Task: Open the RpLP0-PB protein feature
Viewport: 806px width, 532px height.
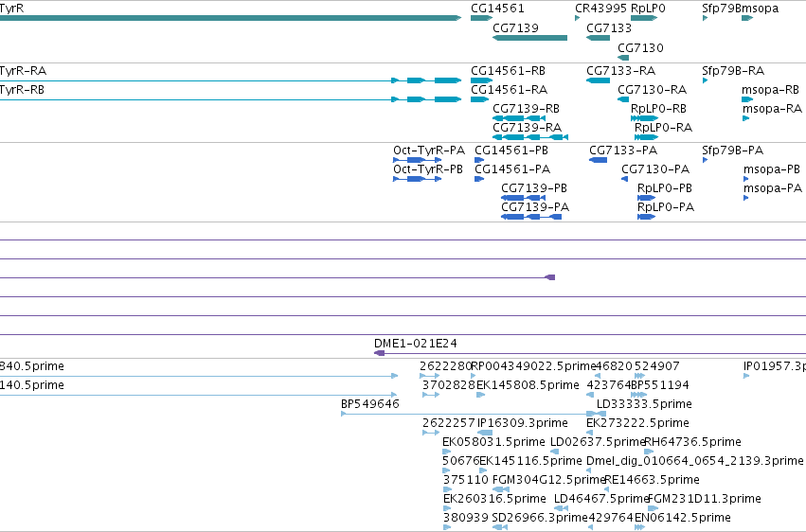Action: [x=646, y=198]
